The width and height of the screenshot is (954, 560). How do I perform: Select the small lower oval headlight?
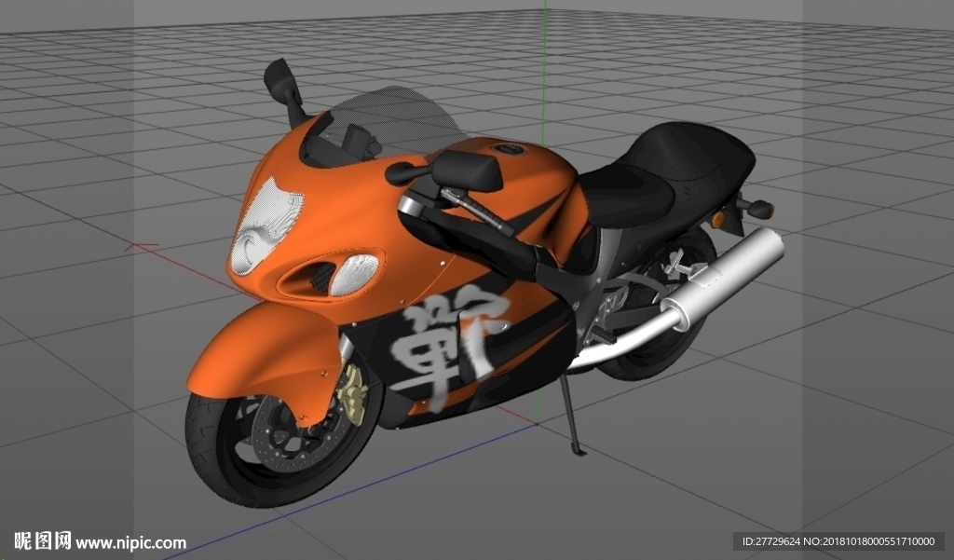pos(353,275)
